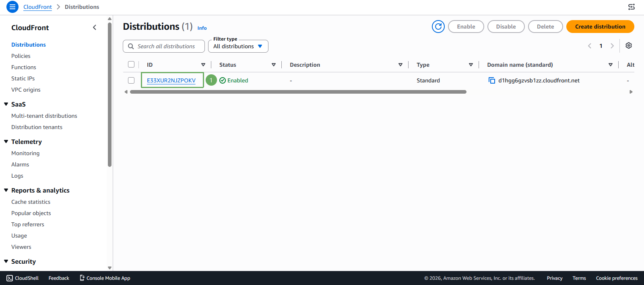Click the Enabled status check icon
Viewport: 644px width, 285px height.
pyautogui.click(x=223, y=80)
